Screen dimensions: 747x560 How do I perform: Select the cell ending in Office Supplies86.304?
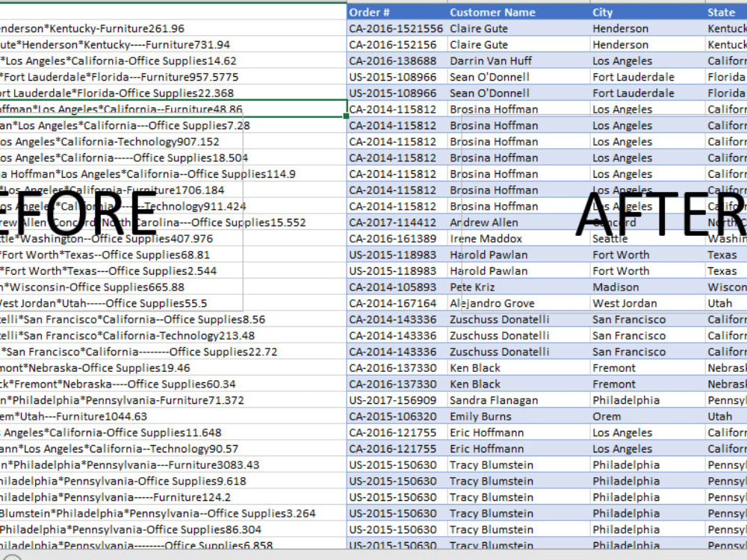click(x=173, y=529)
